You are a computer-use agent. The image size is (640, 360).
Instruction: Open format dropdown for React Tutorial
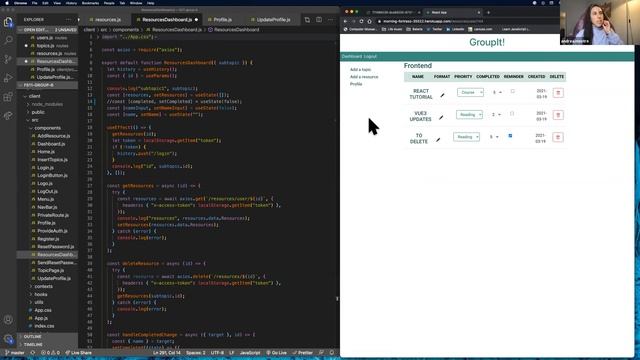(470, 93)
